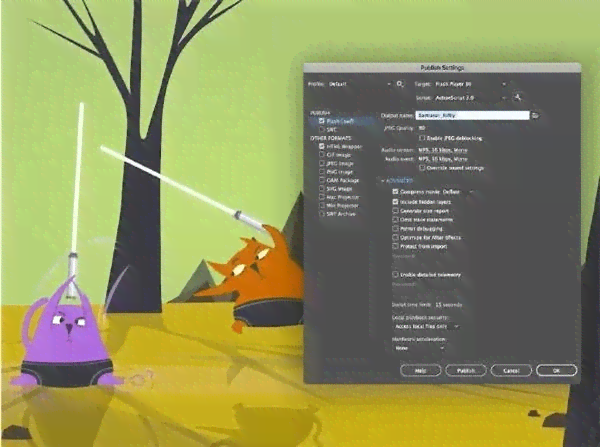Open Audio event MP3 settings link
The image size is (600, 447).
(443, 159)
